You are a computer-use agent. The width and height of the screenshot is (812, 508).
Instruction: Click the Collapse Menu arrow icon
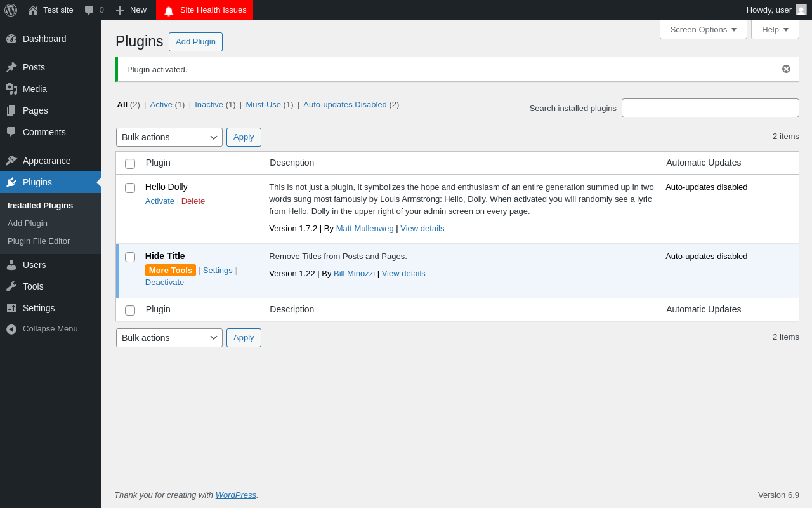click(x=11, y=329)
